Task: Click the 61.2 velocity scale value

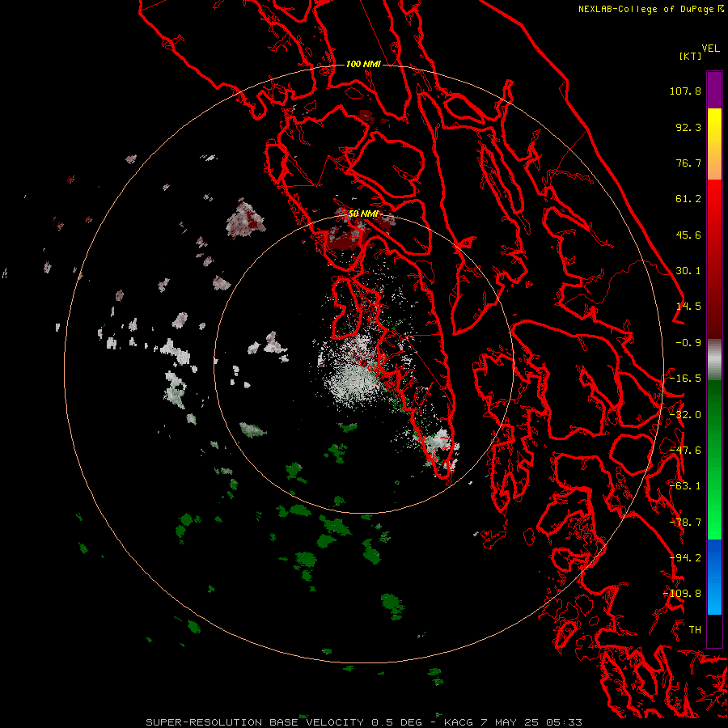Action: [x=688, y=199]
